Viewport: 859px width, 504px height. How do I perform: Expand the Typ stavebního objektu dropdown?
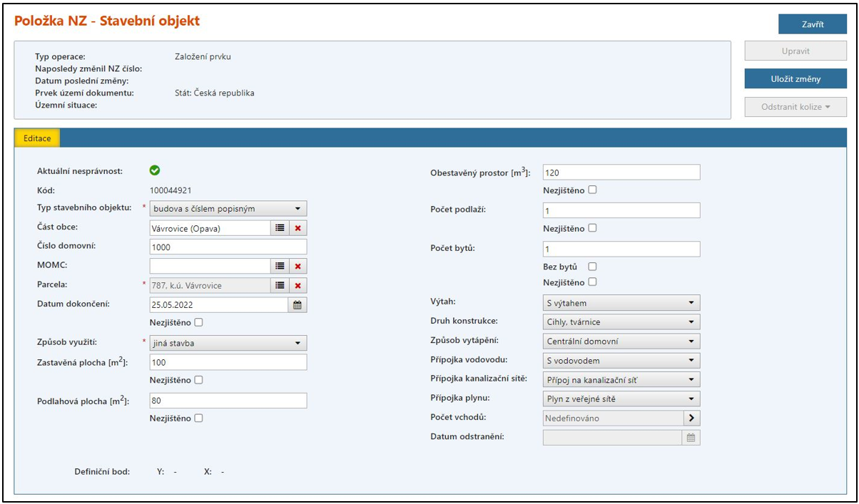click(228, 209)
